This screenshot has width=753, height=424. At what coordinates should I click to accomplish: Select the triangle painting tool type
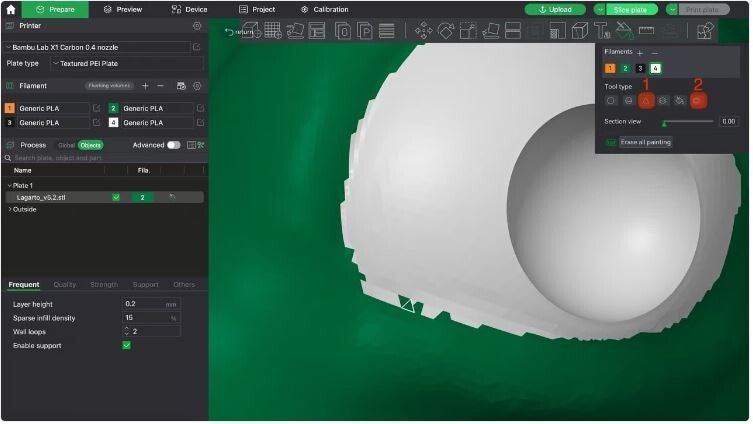(x=645, y=101)
